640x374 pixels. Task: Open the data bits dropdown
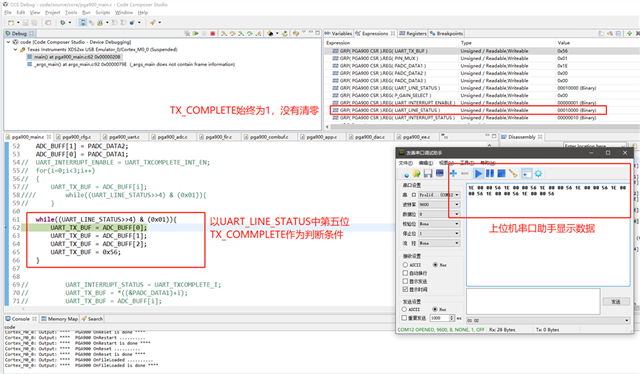(440, 214)
